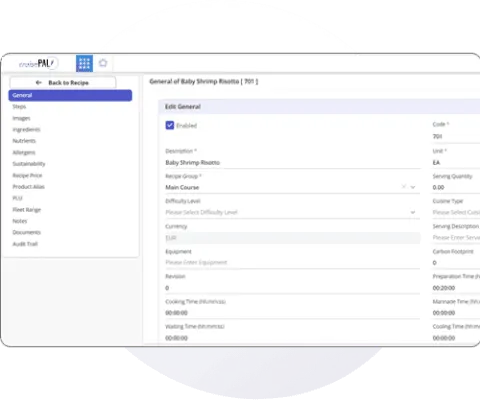Open the apps grid menu icon

click(x=84, y=63)
